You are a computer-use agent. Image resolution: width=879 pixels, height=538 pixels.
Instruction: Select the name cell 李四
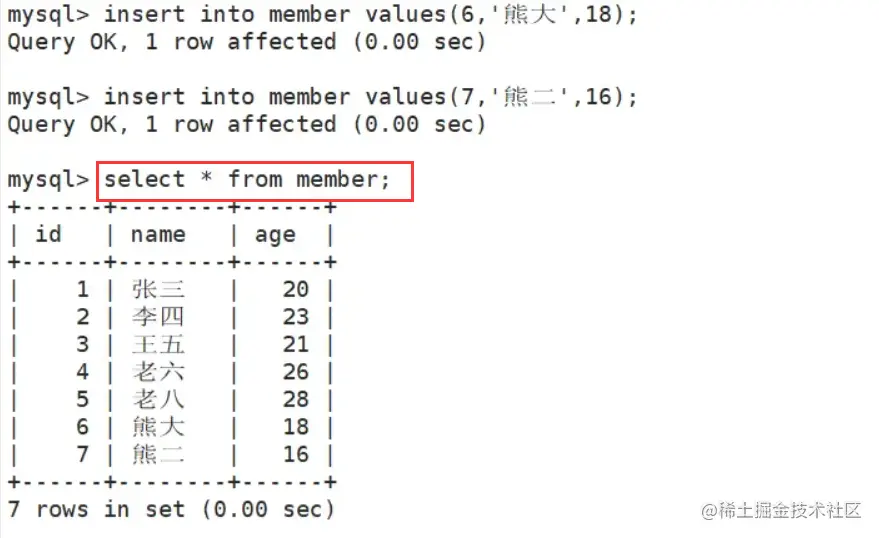[x=158, y=317]
